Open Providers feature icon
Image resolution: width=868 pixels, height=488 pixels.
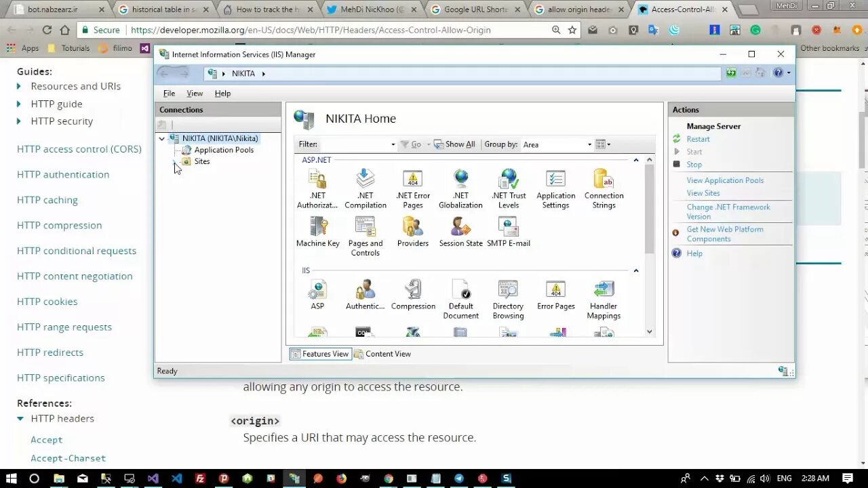click(412, 232)
